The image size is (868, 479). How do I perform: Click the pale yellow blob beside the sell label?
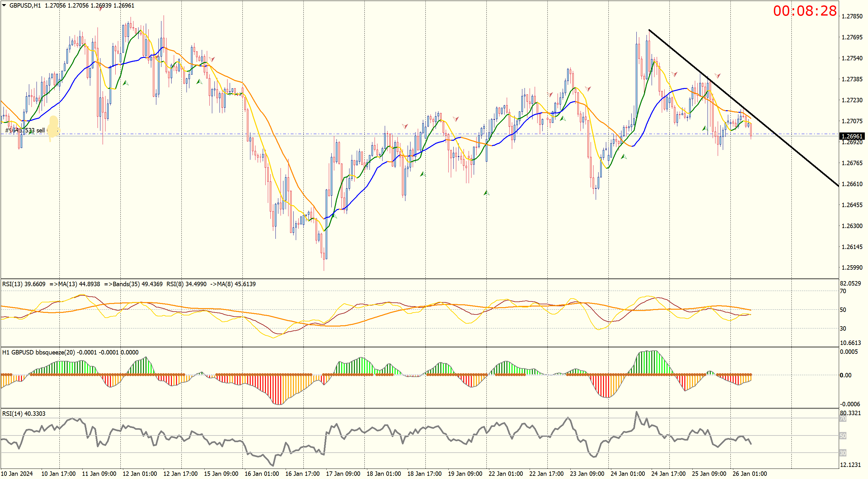coord(53,128)
